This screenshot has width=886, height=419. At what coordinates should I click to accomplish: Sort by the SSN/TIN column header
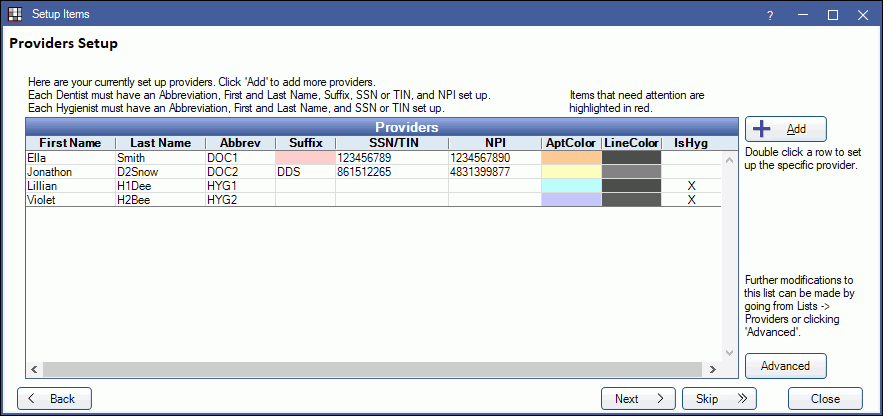[x=391, y=143]
